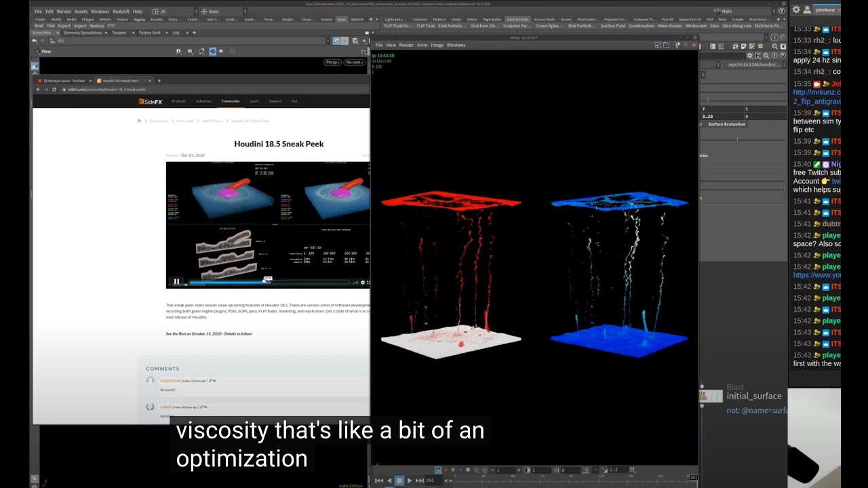Open the Main desktop dropdown in left menu bar
This screenshot has width=868, height=488.
[x=222, y=12]
